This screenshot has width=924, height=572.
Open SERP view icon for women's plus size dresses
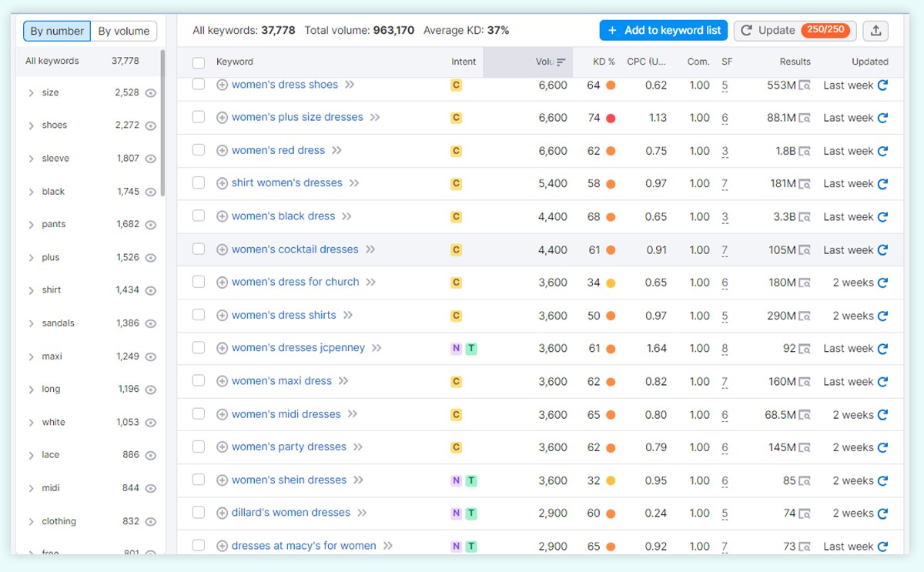click(x=805, y=119)
